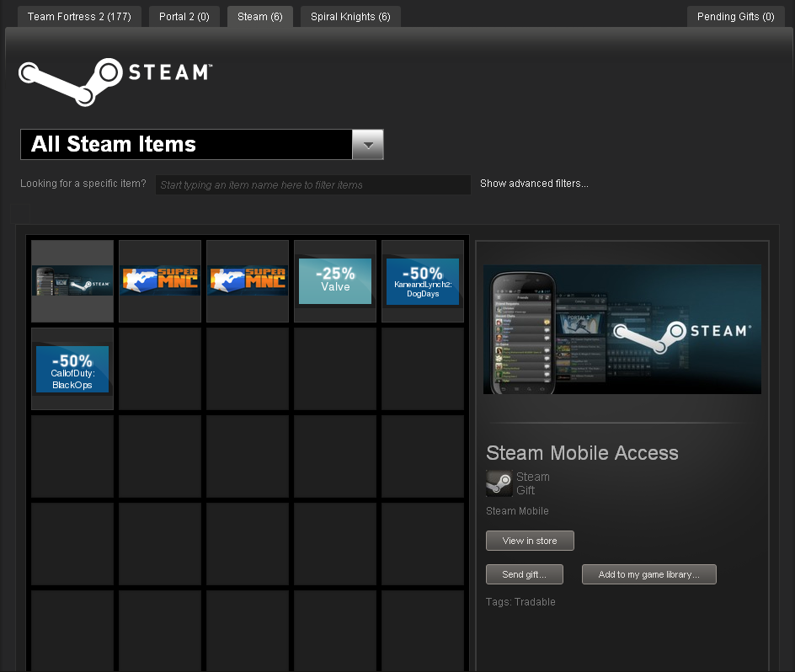This screenshot has height=672, width=795.
Task: Open the Pending Gifts tab
Action: (x=734, y=15)
